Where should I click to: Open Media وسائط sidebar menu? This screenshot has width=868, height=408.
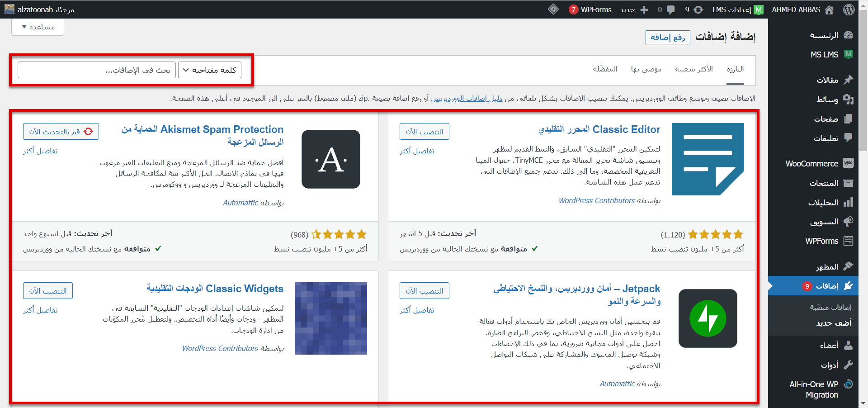pyautogui.click(x=834, y=100)
